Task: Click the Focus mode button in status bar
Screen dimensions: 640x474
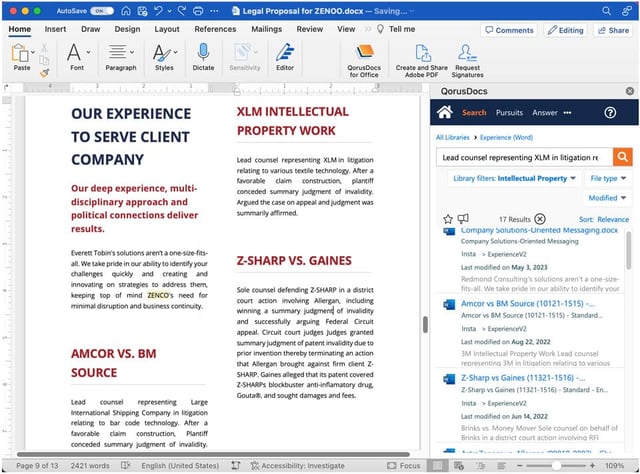Action: pyautogui.click(x=404, y=465)
